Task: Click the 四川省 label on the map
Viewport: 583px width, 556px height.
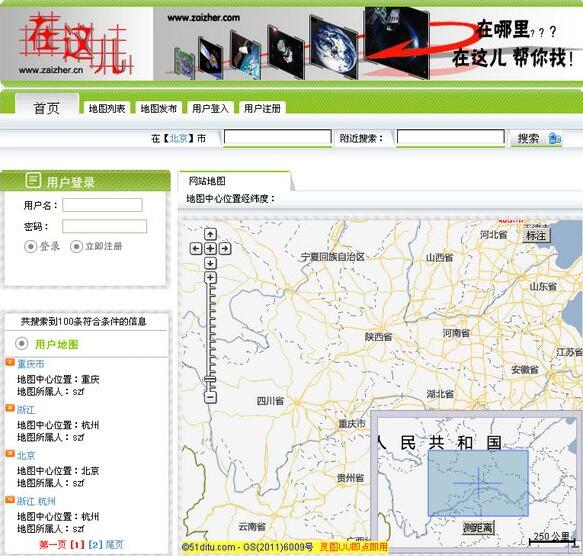Action: [270, 401]
